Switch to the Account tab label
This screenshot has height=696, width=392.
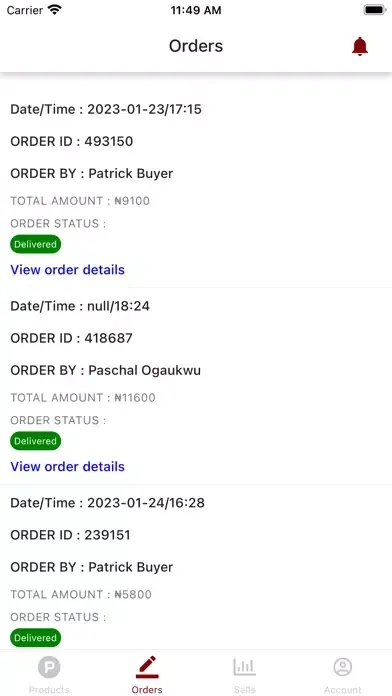pos(343,690)
